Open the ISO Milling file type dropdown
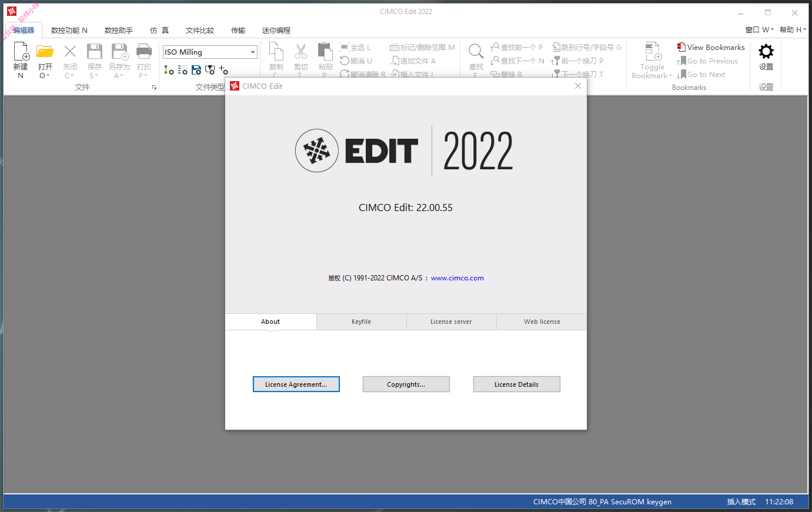 253,52
